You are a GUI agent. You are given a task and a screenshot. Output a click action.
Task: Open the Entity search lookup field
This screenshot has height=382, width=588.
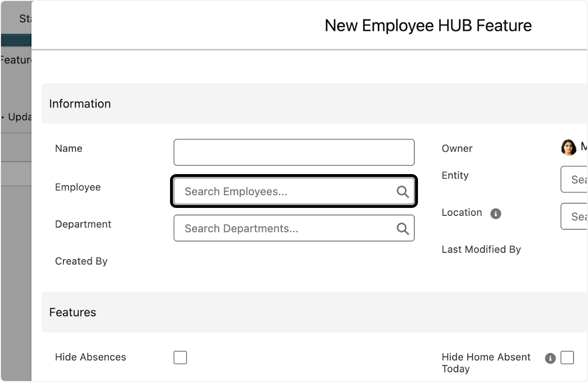coord(578,179)
